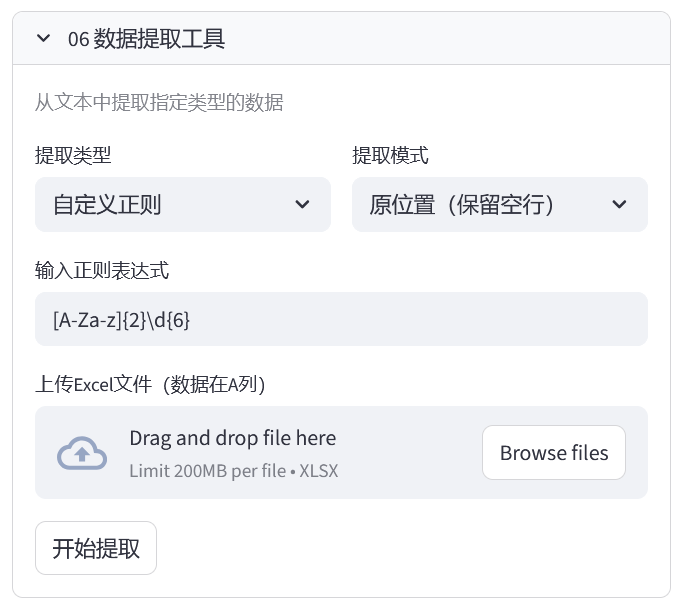Click the cloud upload icon
Viewport: 678px width, 606px height.
point(82,453)
